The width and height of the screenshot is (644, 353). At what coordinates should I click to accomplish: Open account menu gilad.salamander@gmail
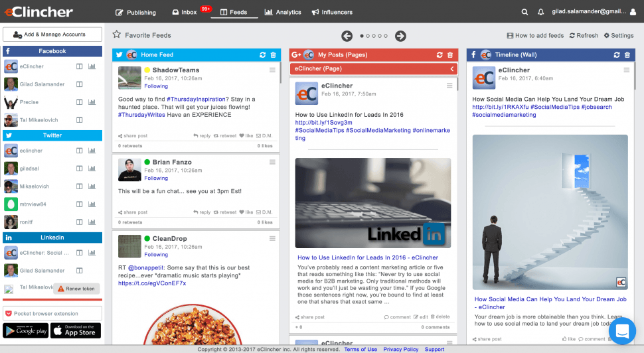coord(589,11)
